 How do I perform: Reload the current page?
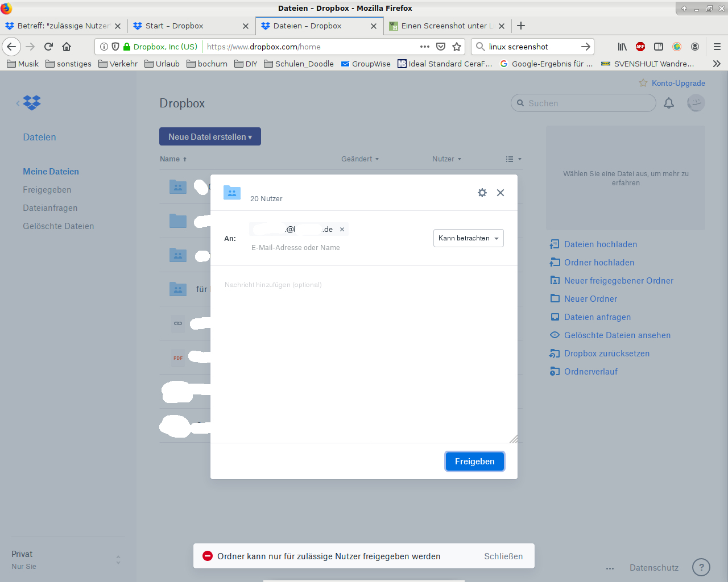coord(48,47)
